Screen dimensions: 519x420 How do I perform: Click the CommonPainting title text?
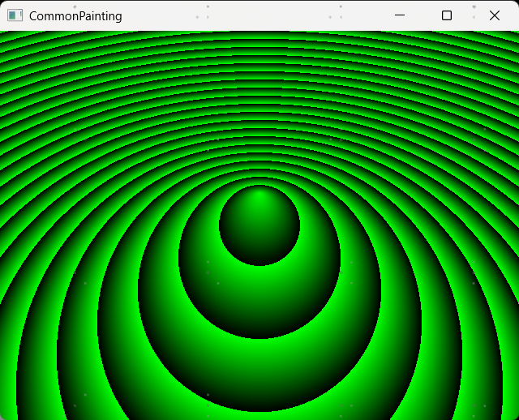[75, 16]
